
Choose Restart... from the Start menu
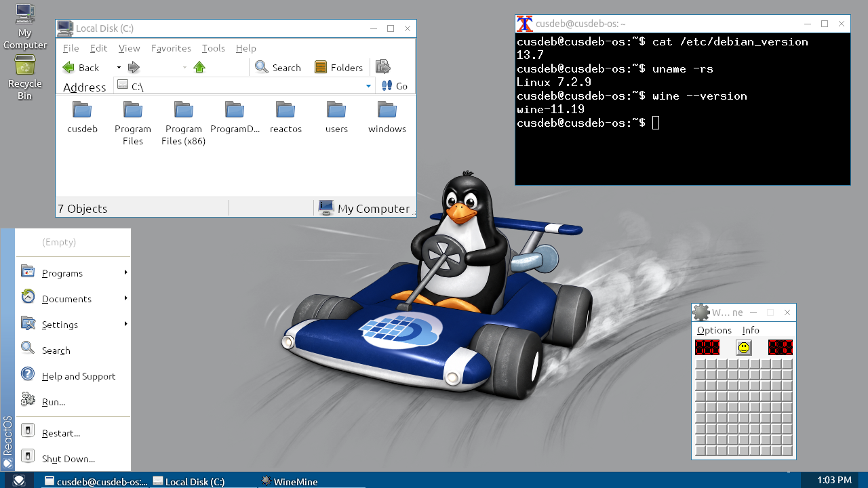click(73, 432)
